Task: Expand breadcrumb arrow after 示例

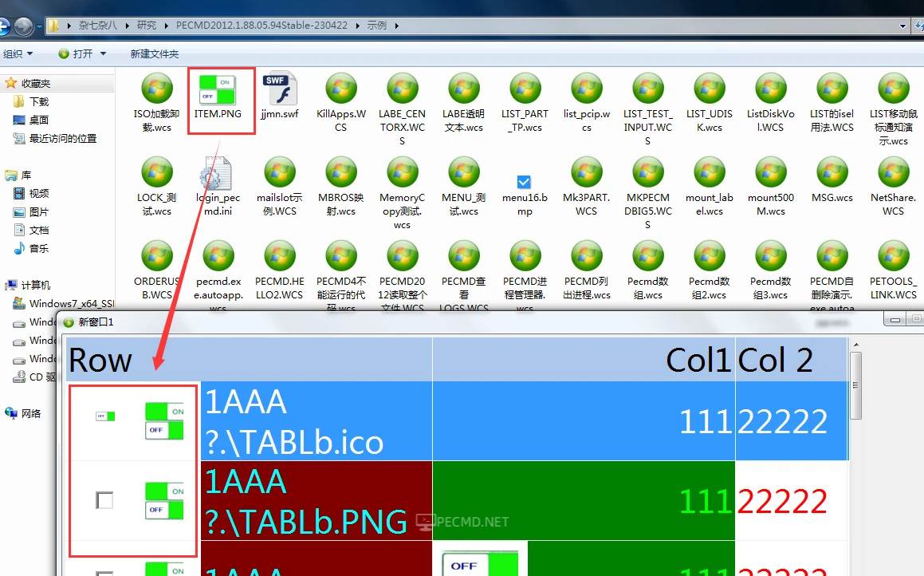Action: [396, 26]
